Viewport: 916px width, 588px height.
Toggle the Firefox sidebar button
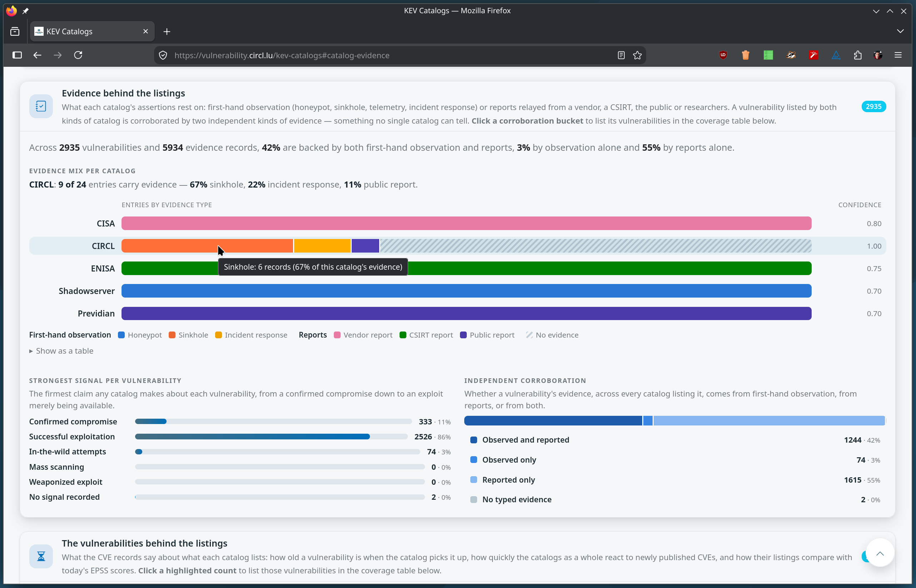pos(17,55)
